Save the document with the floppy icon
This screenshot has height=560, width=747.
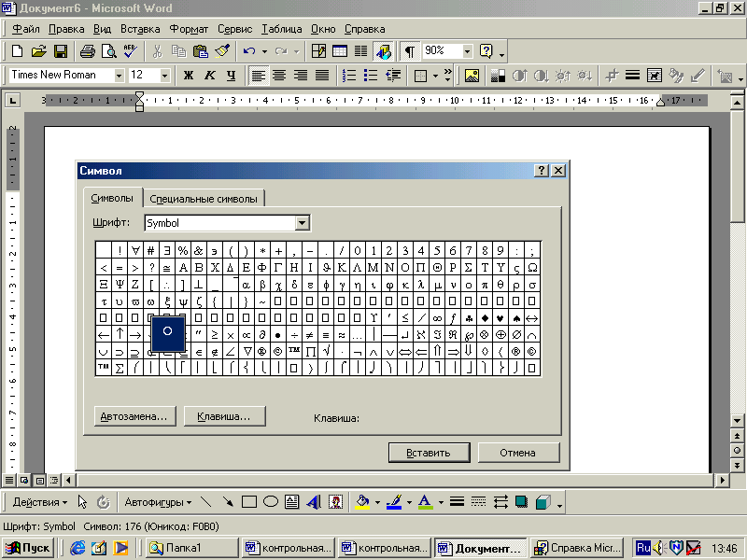61,51
